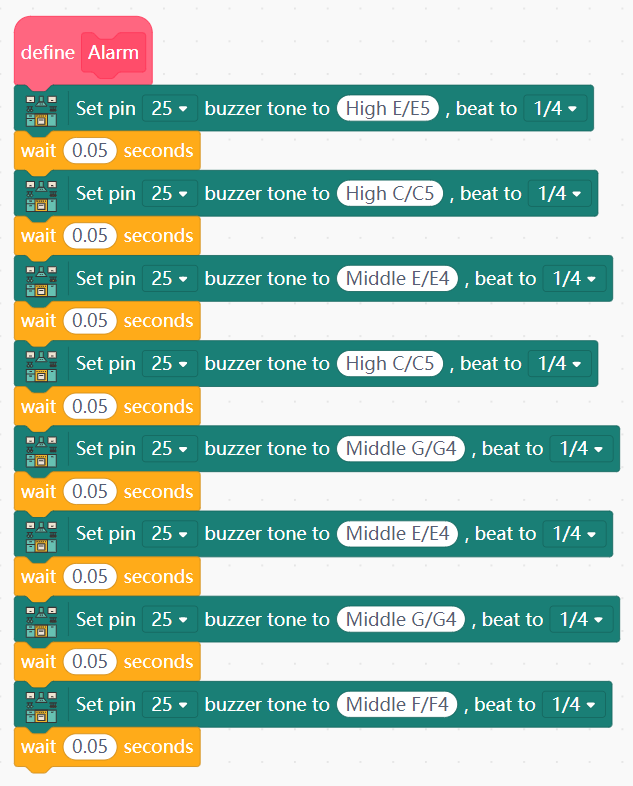Edit the last wait 0.05 seconds value
This screenshot has height=786, width=633.
pos(90,747)
